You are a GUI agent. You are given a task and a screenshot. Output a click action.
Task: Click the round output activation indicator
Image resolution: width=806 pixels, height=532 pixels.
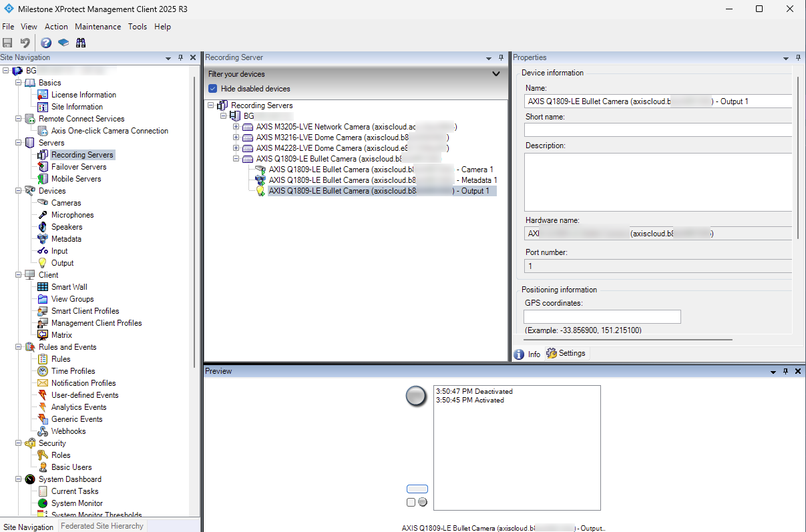pos(416,396)
